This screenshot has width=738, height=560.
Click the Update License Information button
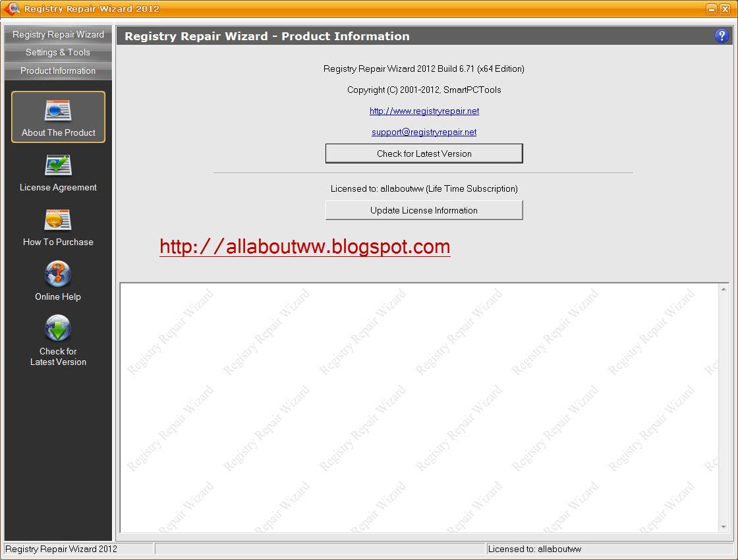(424, 210)
